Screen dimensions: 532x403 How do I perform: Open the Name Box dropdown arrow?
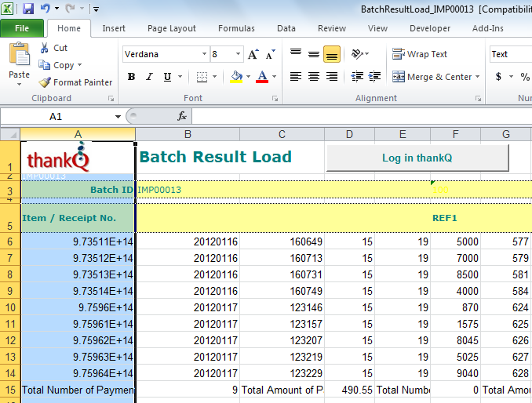click(118, 117)
